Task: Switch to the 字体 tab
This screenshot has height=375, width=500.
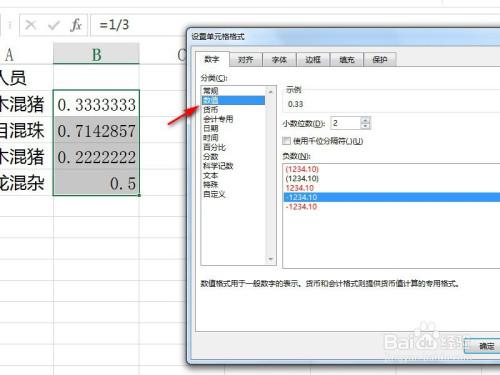Action: click(x=279, y=60)
